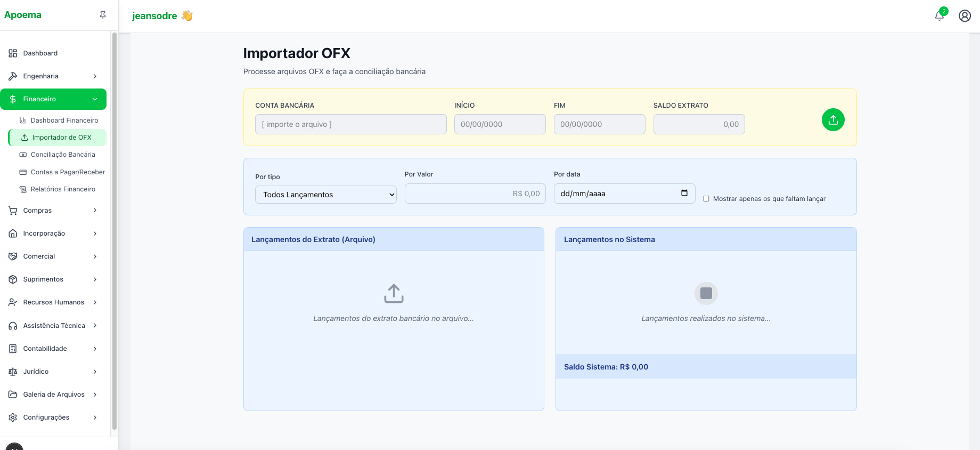
Task: Click the 'Por Valor' amount input field
Action: pos(475,194)
